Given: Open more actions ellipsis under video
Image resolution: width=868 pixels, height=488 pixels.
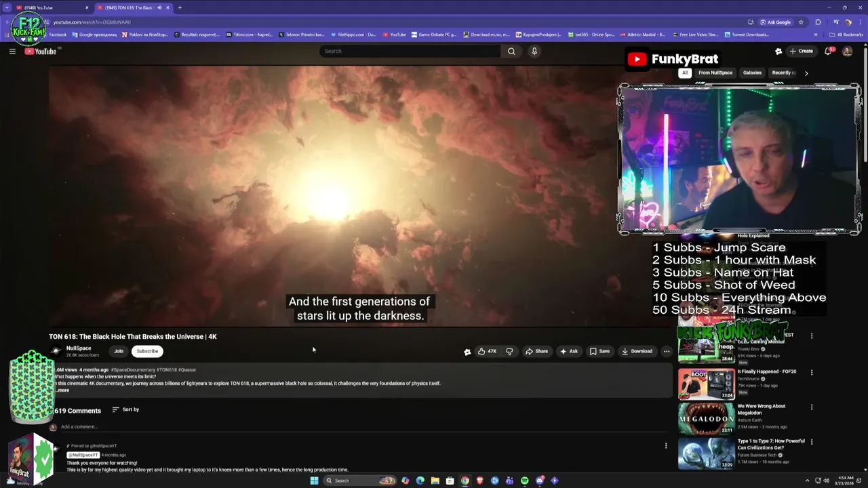Looking at the screenshot, I should pos(667,351).
